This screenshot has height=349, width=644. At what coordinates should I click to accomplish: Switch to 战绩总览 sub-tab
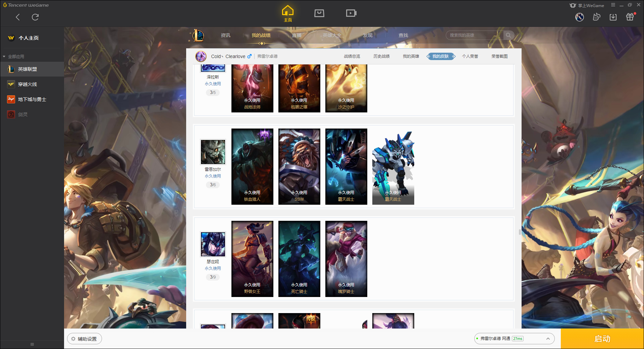click(x=352, y=56)
